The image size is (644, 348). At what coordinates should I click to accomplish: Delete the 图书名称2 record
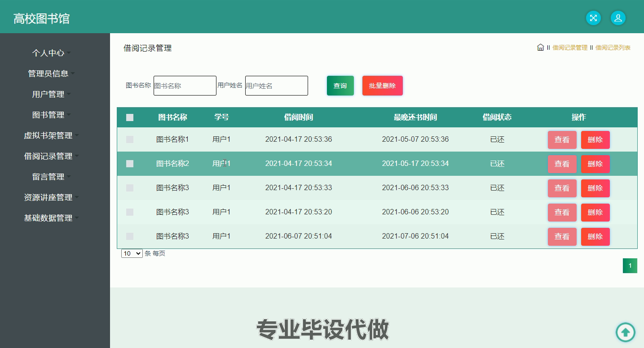tap(595, 164)
